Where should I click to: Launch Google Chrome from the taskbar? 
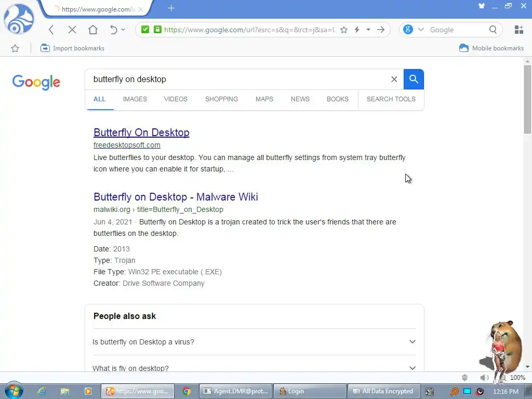[187, 391]
